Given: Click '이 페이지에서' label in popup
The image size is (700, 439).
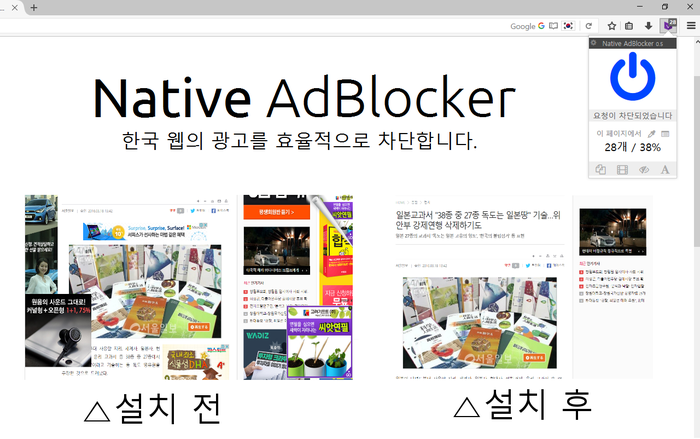Looking at the screenshot, I should pos(619,134).
